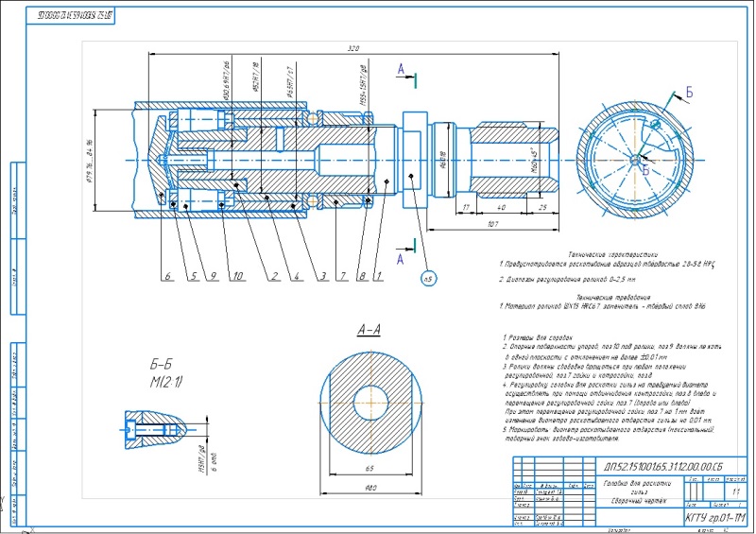Select position callout number 4
Viewport: 756px width, 534px height.
(297, 276)
